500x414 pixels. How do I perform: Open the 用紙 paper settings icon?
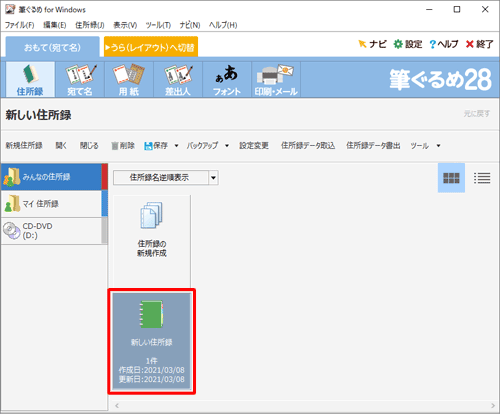(129, 79)
